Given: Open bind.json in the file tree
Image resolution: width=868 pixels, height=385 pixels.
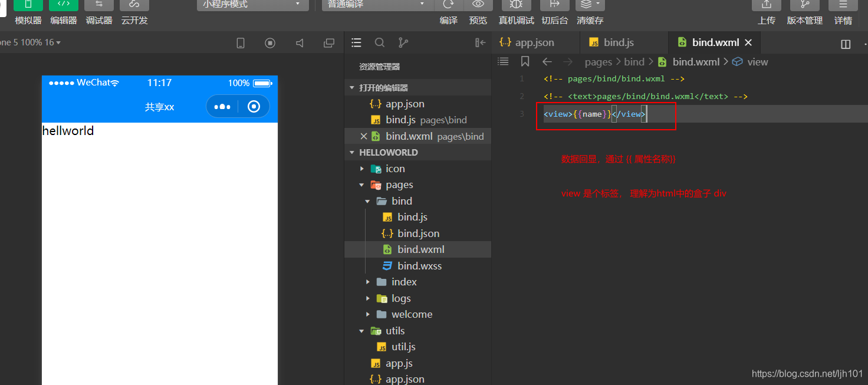Looking at the screenshot, I should (417, 233).
